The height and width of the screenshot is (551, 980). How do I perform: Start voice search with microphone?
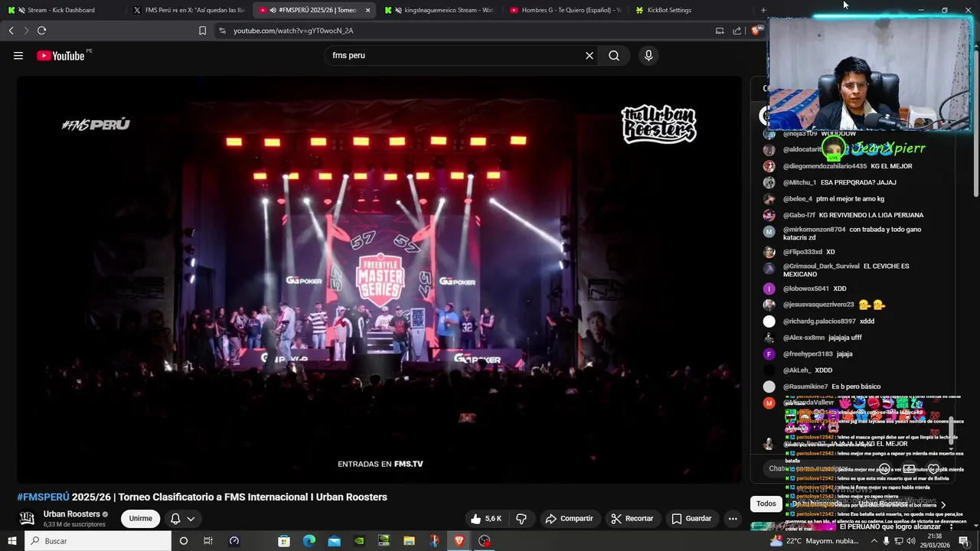648,55
